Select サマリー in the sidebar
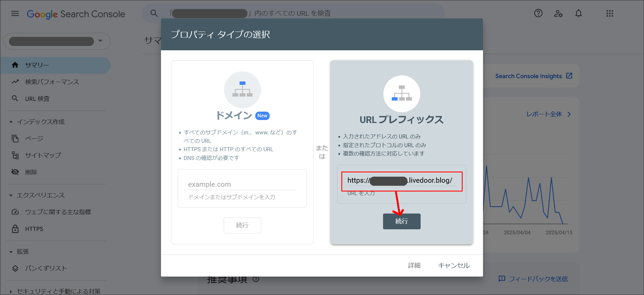Image resolution: width=644 pixels, height=295 pixels. [x=55, y=65]
